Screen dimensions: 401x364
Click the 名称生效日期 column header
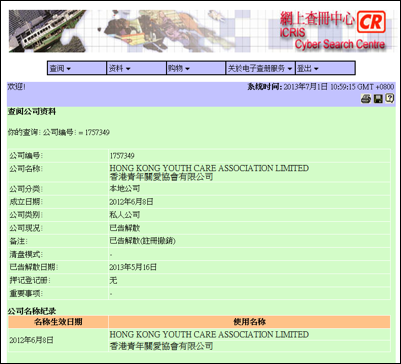(58, 322)
